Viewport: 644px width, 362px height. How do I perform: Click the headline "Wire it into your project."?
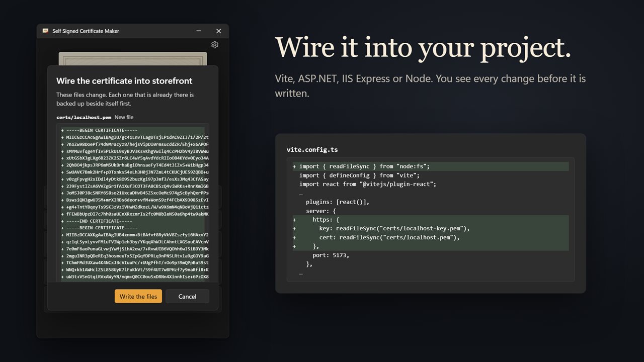pos(423,48)
